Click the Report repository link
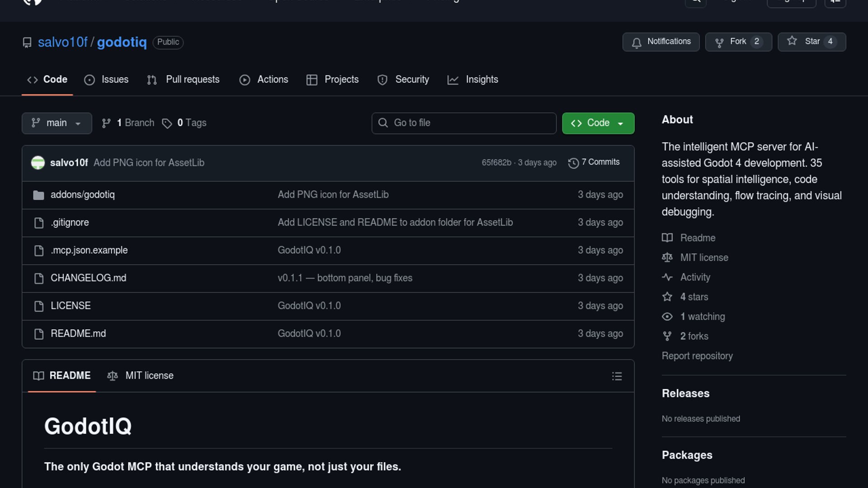This screenshot has width=868, height=488. click(697, 356)
